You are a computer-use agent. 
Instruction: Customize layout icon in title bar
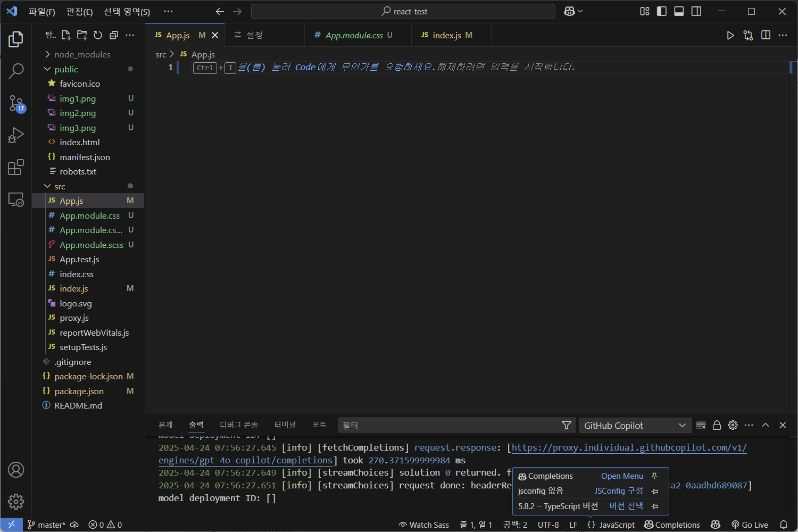645,11
